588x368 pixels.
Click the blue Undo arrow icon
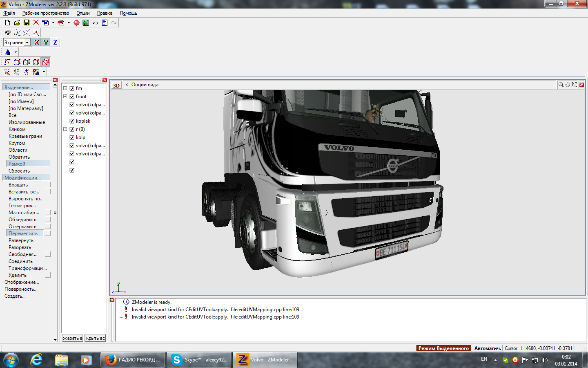pos(95,23)
